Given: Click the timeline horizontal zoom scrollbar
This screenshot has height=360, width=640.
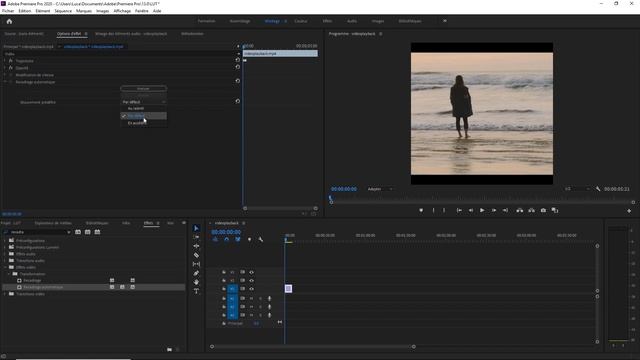Looking at the screenshot, I should tap(313, 347).
